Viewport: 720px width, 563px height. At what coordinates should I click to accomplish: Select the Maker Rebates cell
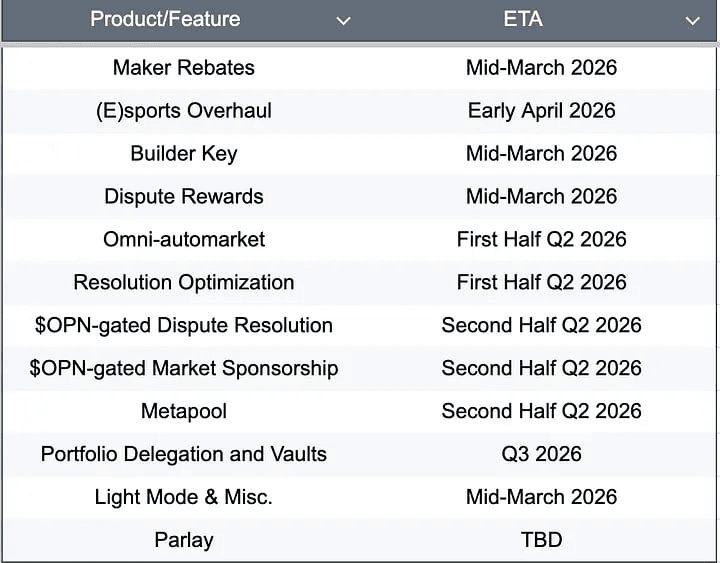point(184,68)
